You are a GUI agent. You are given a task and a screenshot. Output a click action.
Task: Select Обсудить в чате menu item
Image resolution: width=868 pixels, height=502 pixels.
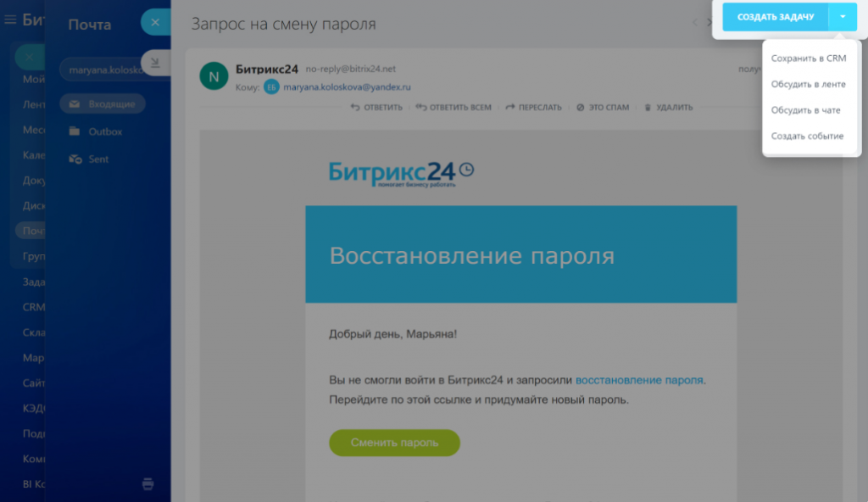click(805, 110)
